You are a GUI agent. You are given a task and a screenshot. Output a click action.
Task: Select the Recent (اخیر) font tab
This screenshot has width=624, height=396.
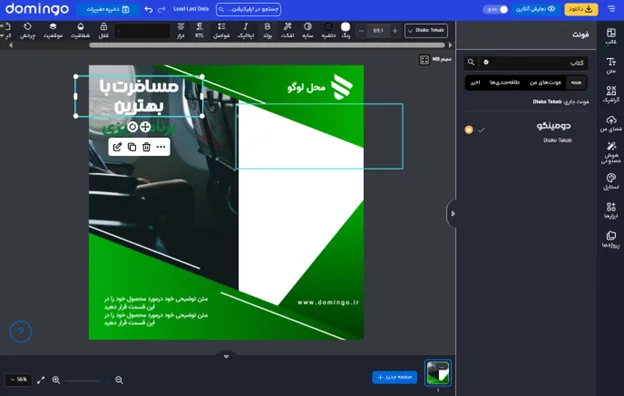475,83
